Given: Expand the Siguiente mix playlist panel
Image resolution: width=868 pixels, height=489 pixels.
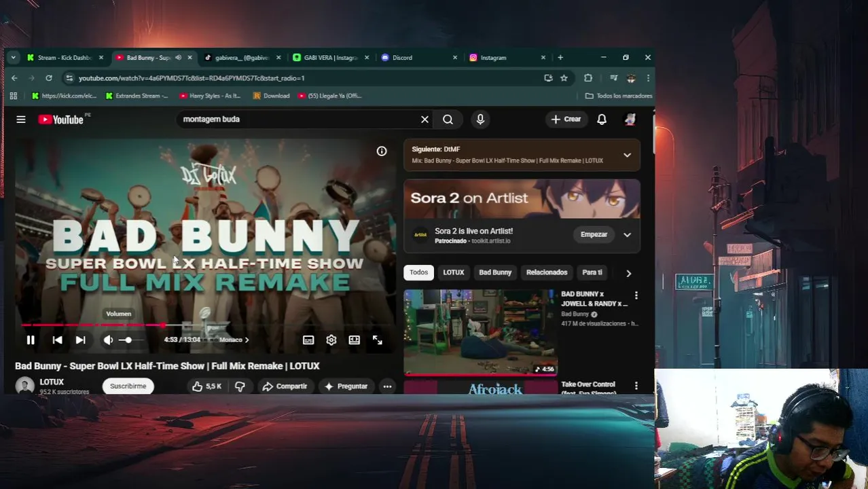Looking at the screenshot, I should tap(627, 155).
